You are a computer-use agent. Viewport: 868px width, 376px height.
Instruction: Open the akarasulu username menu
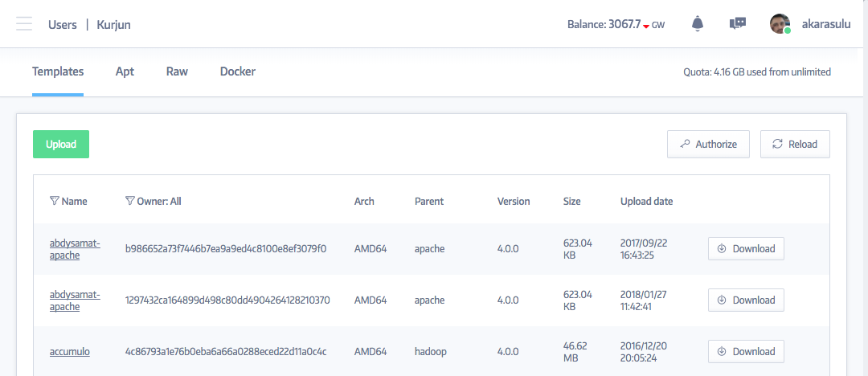826,24
